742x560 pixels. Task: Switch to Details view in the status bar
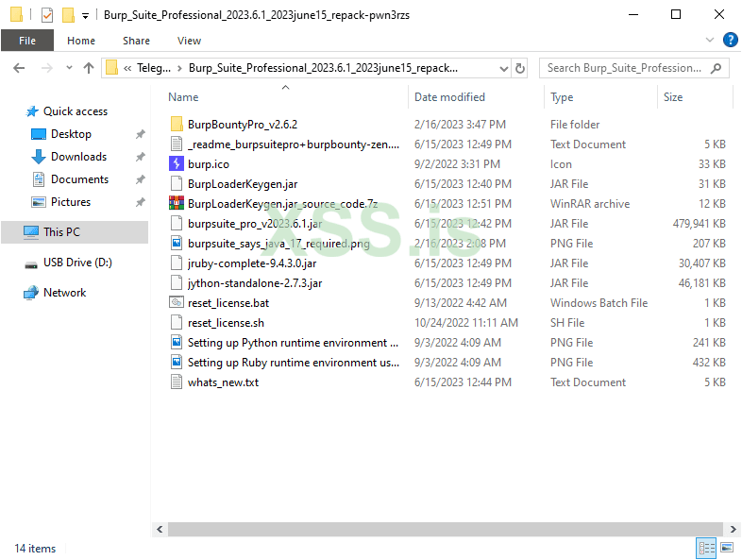[x=706, y=548]
